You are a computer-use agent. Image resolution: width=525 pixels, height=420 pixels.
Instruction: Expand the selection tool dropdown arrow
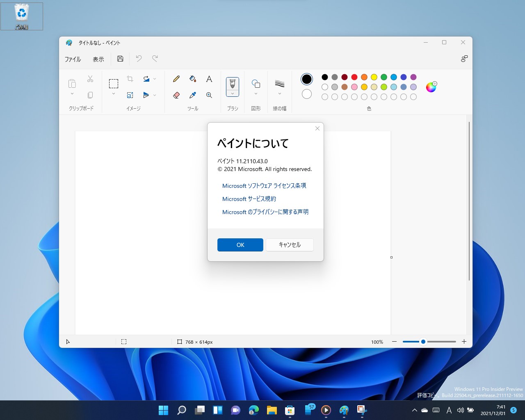[x=114, y=94]
